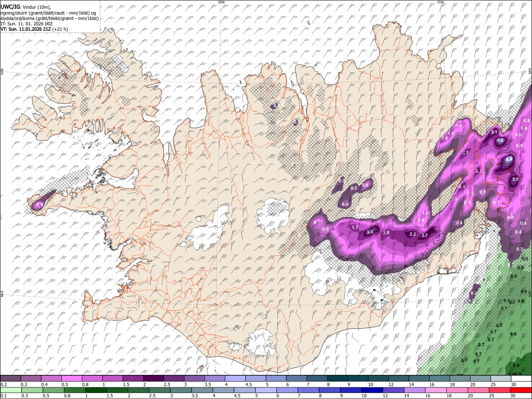Click the "slydda/snjókoma" legend description line
The width and height of the screenshot is (532, 399).
tap(49, 18)
